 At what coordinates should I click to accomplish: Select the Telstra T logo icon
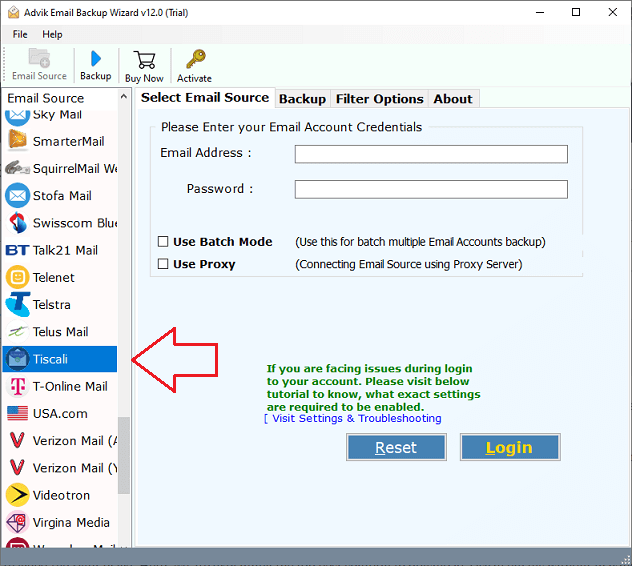[18, 304]
